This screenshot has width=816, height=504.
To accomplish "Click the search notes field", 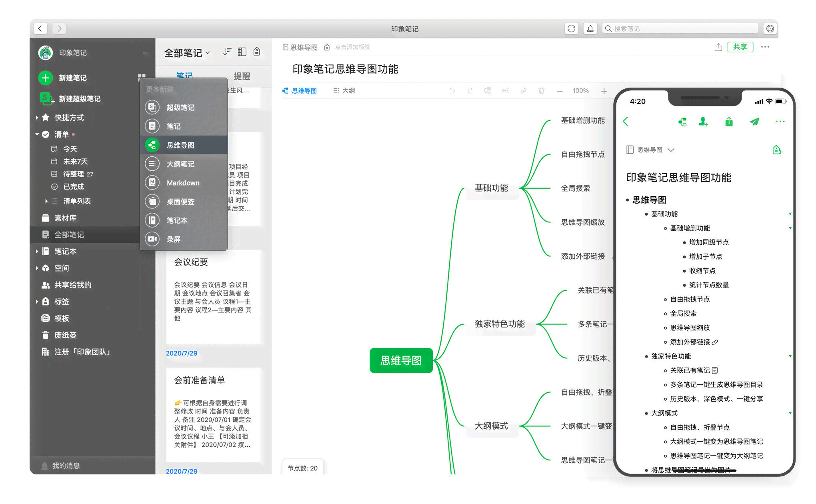I will pyautogui.click(x=680, y=28).
